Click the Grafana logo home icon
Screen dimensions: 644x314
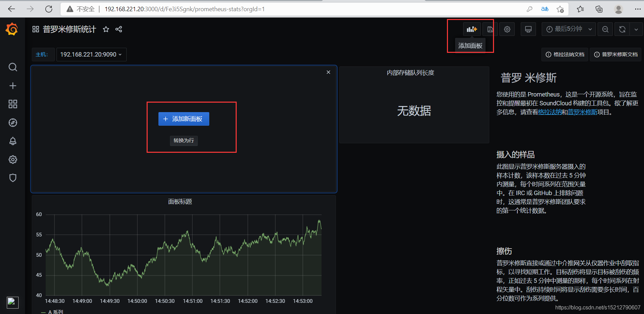12,29
